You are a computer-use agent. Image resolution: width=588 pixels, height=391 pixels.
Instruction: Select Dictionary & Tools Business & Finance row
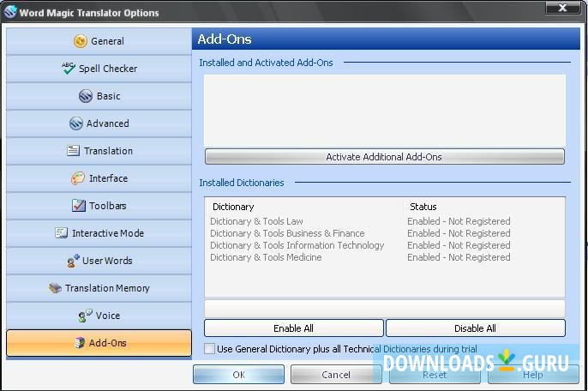click(x=384, y=233)
